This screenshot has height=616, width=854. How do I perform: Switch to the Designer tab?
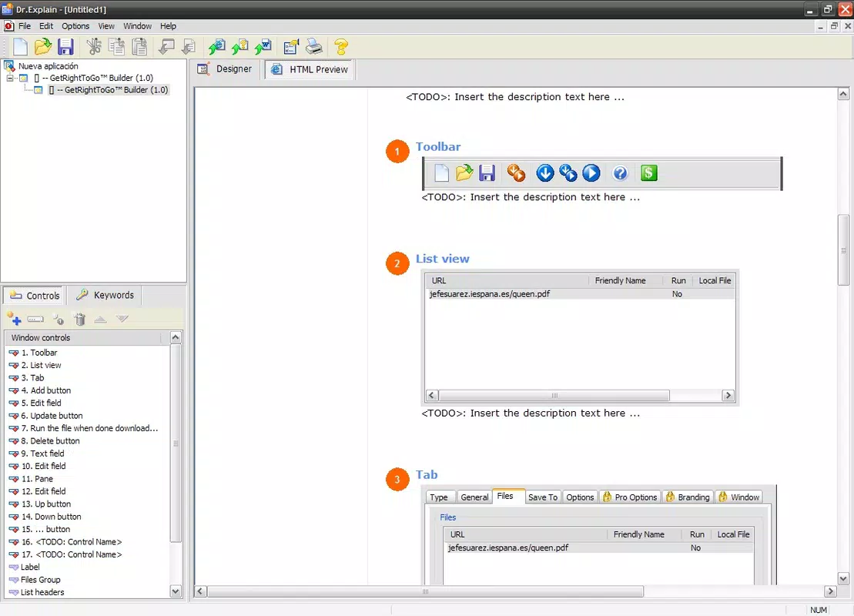pos(226,69)
